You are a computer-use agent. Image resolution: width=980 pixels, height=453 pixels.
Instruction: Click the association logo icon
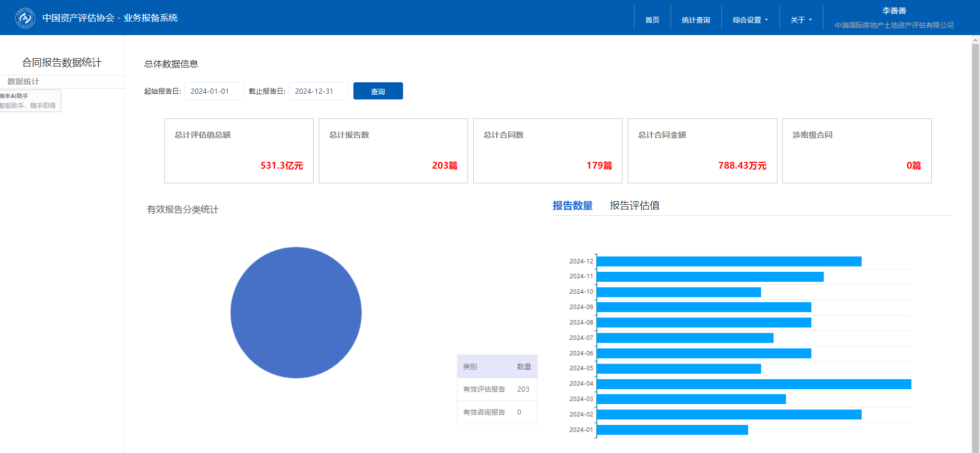(25, 18)
